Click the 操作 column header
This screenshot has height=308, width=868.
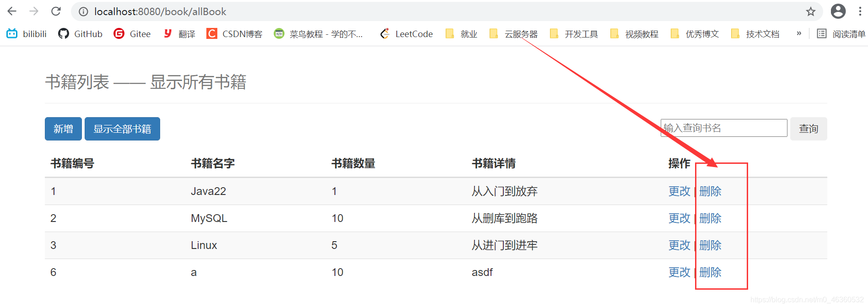click(679, 163)
